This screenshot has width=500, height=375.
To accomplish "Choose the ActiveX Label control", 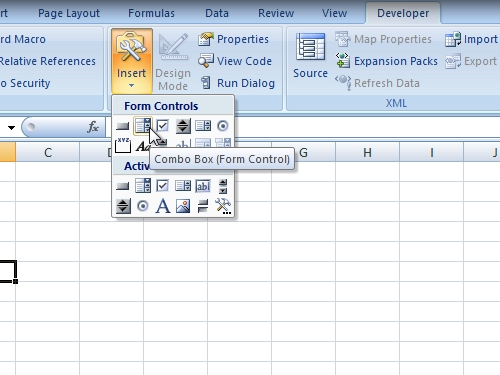I will pos(163,206).
